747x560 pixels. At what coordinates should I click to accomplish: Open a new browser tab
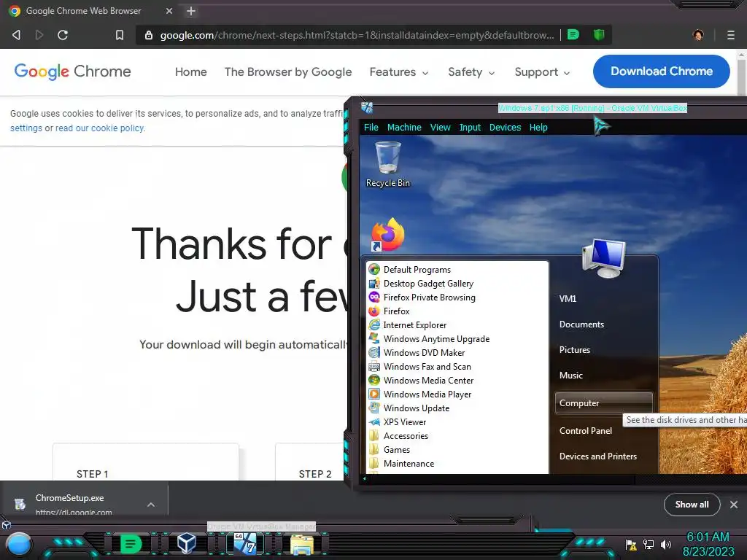190,11
